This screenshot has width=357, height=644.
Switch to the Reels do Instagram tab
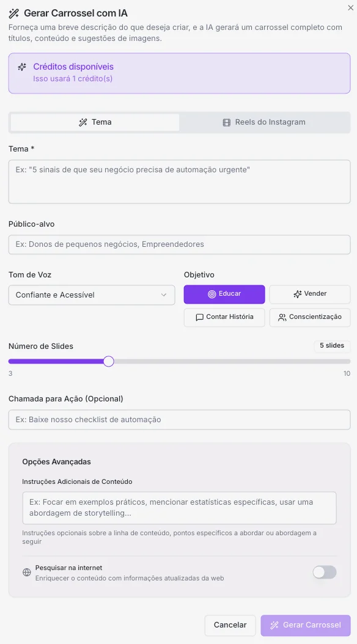pos(265,122)
